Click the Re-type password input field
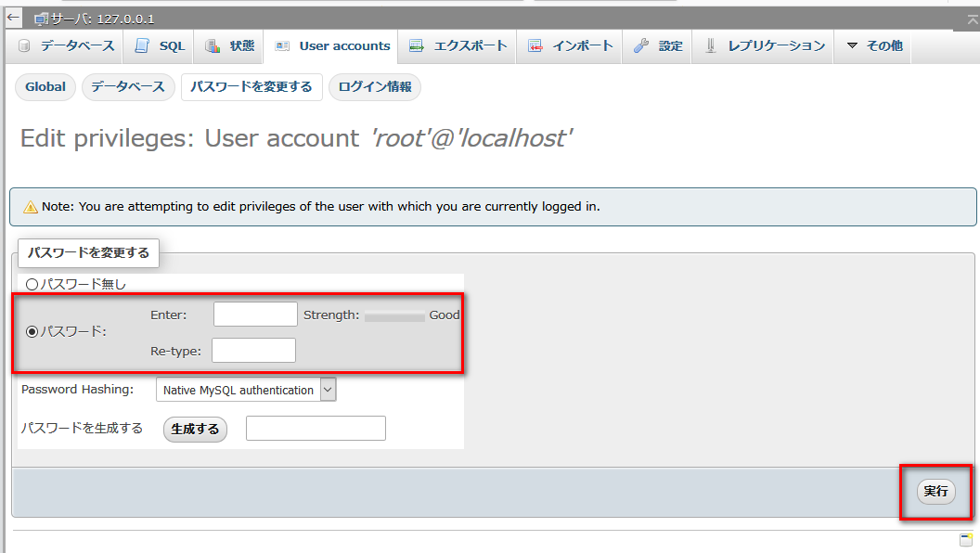The height and width of the screenshot is (553, 980). tap(253, 350)
